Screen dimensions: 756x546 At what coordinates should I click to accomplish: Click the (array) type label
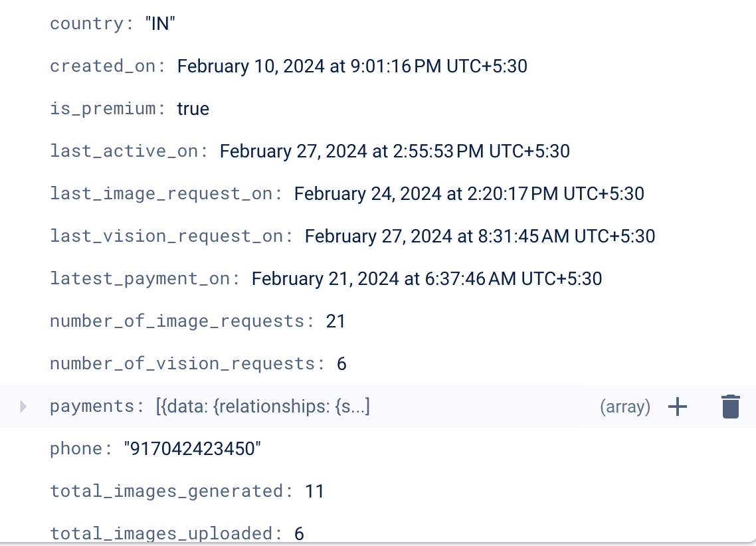click(624, 407)
